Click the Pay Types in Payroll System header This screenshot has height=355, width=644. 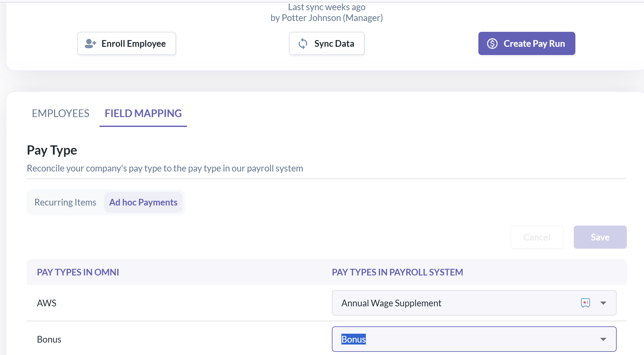point(397,272)
